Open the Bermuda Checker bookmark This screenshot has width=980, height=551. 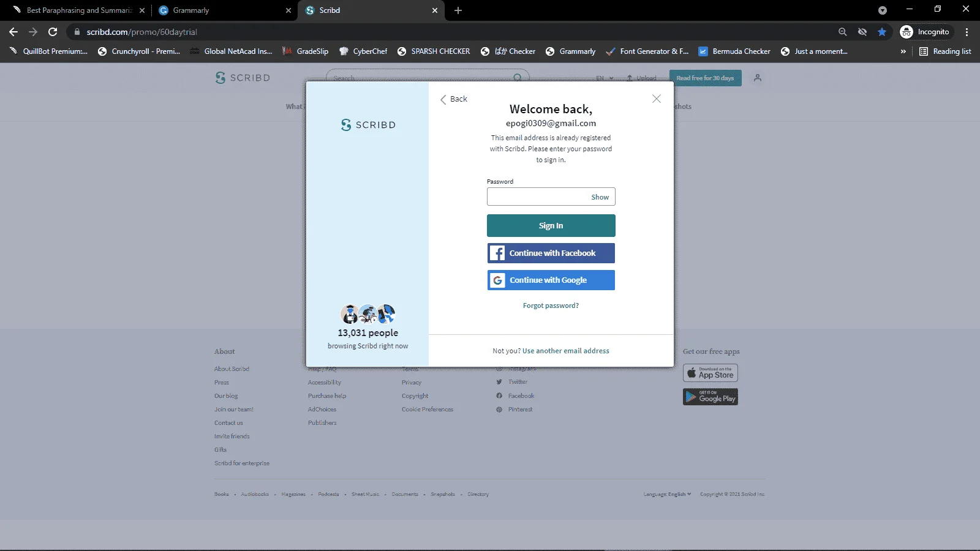(x=734, y=51)
